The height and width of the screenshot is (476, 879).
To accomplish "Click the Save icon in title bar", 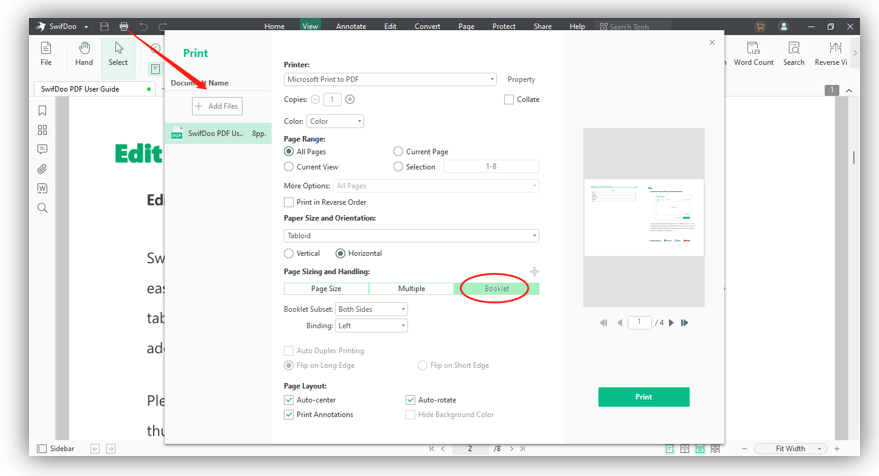I will [104, 26].
